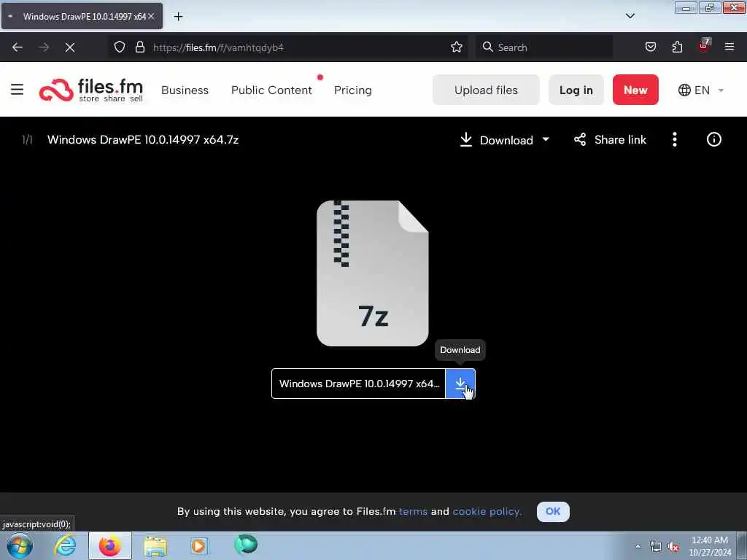Viewport: 747px width, 560px height.
Task: Open the uBlock extension icon with badge
Action: coord(704,46)
